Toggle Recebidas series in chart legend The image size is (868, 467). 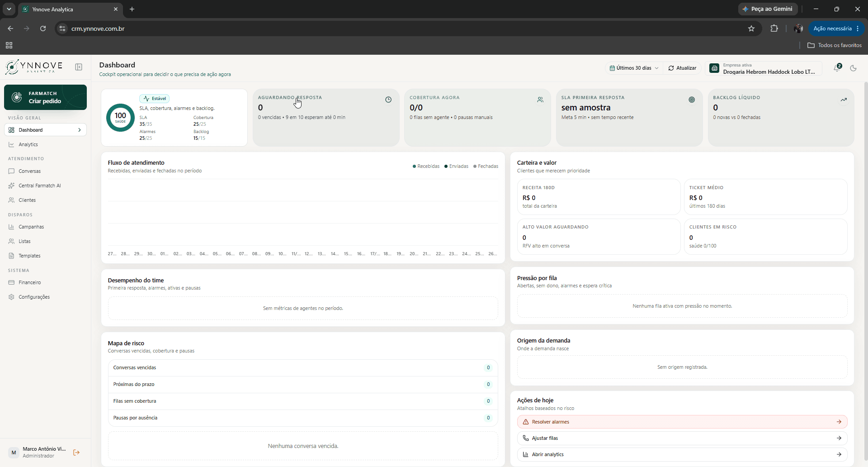point(426,166)
